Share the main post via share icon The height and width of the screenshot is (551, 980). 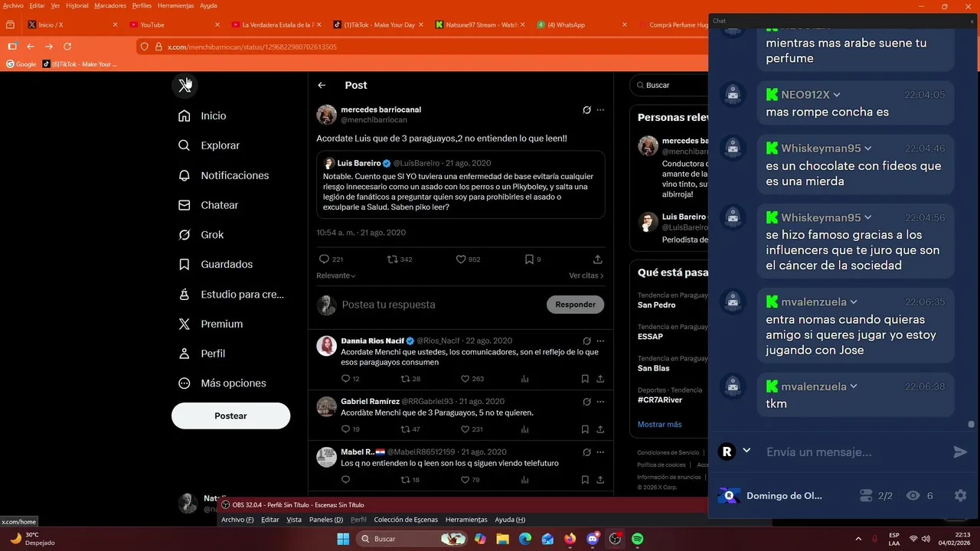[598, 259]
